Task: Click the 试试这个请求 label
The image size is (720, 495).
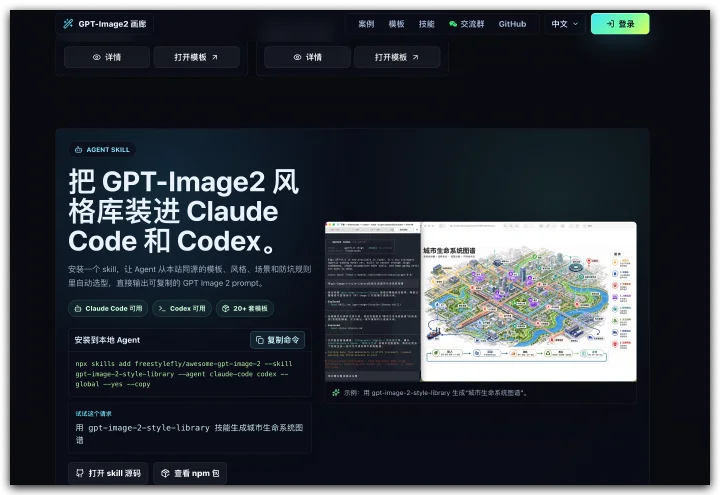Action: pyautogui.click(x=94, y=414)
